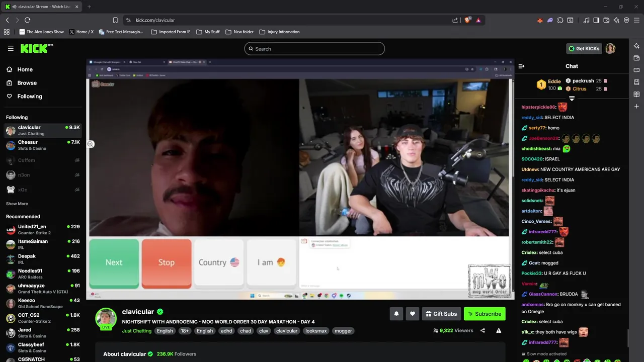Open United21_en in Recommended list

[x=43, y=230]
